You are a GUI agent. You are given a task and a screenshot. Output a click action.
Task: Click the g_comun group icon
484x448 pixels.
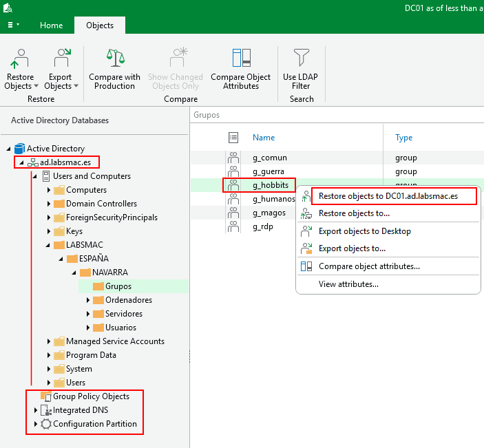[x=233, y=158]
